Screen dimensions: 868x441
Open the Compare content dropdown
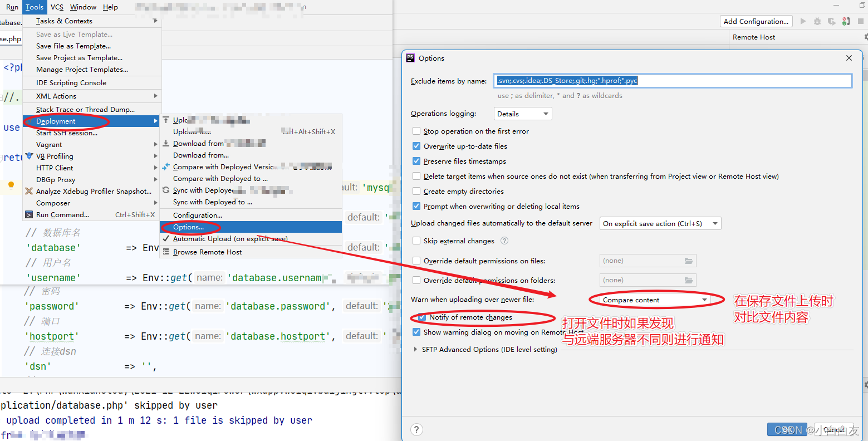(x=654, y=299)
